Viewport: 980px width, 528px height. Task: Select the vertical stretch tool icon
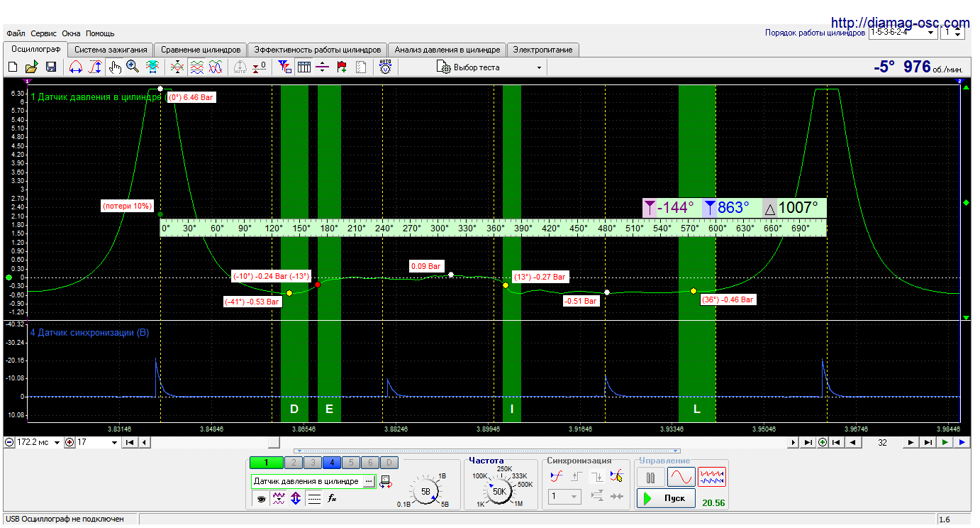94,67
